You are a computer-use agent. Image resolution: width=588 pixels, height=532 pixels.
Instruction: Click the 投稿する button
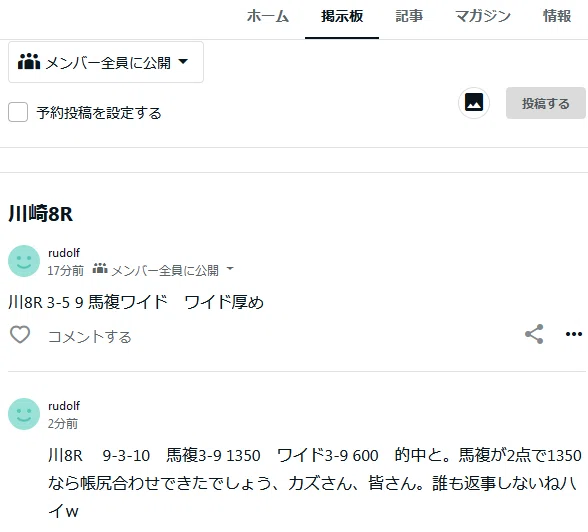tap(546, 103)
